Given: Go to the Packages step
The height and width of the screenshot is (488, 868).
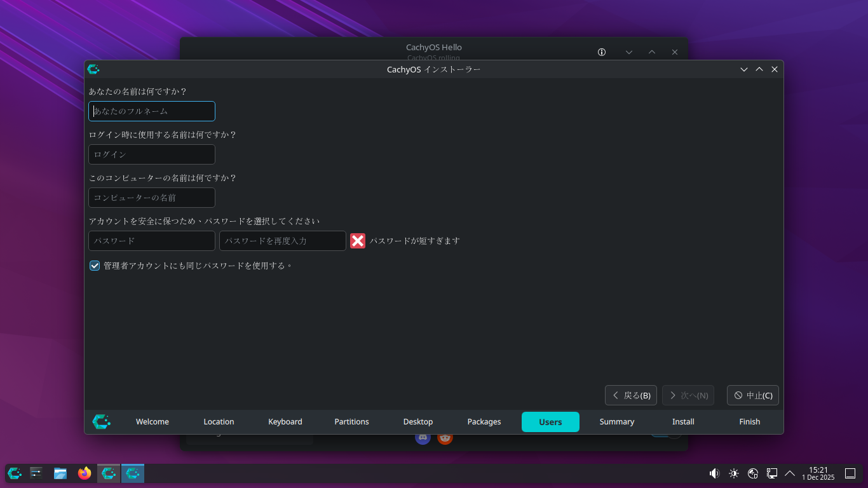Looking at the screenshot, I should (484, 422).
